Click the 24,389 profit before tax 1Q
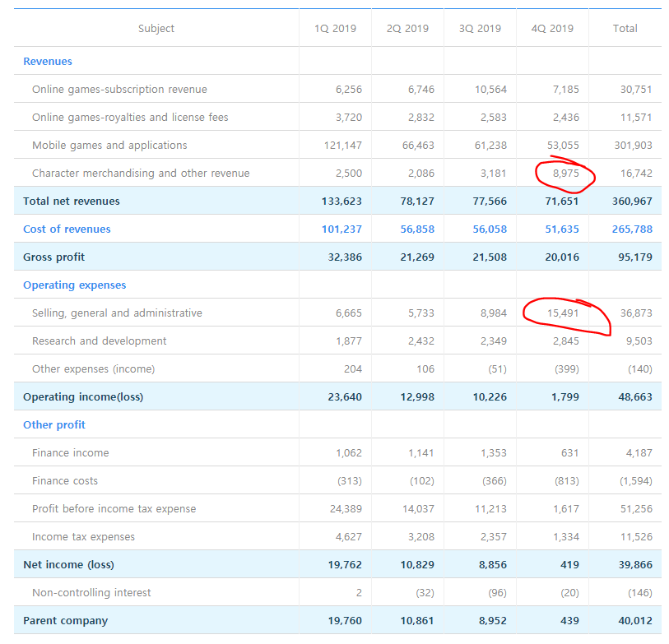 pyautogui.click(x=346, y=509)
